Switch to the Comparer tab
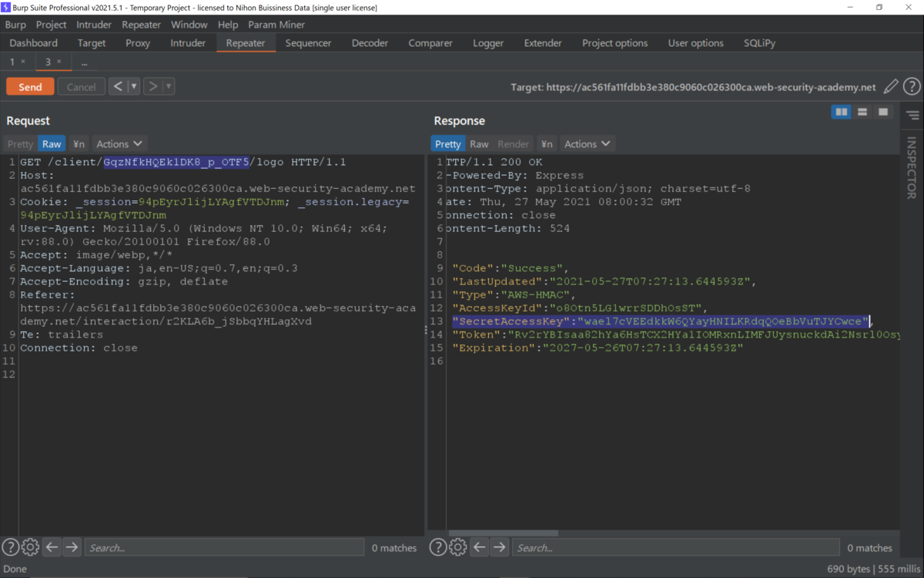The width and height of the screenshot is (924, 578). [x=430, y=43]
